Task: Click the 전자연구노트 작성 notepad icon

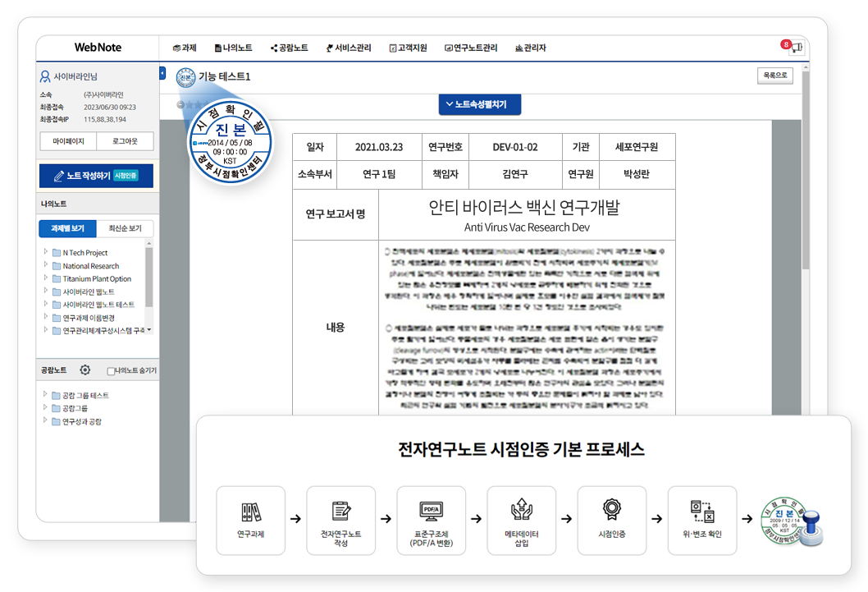Action: [340, 511]
